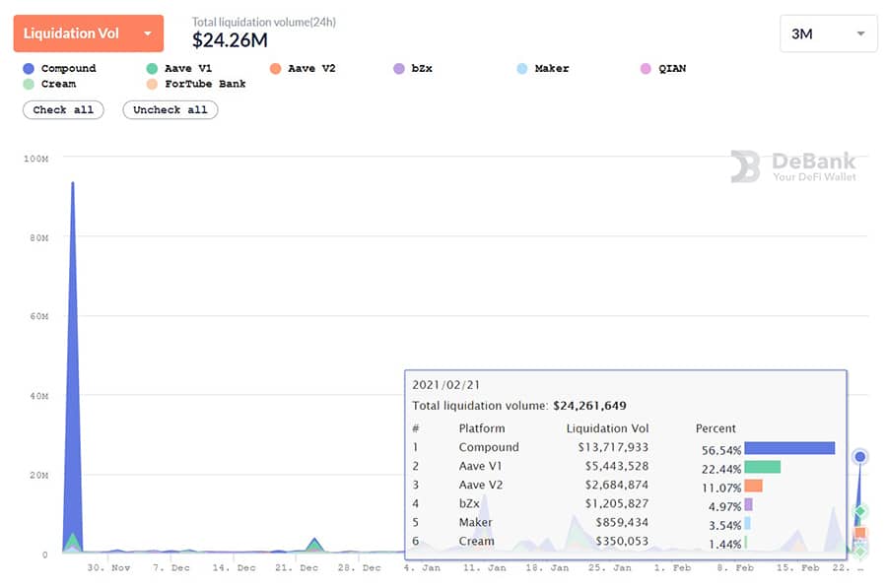
Task: Click the Aave V1 row in tooltip table
Action: click(x=625, y=467)
